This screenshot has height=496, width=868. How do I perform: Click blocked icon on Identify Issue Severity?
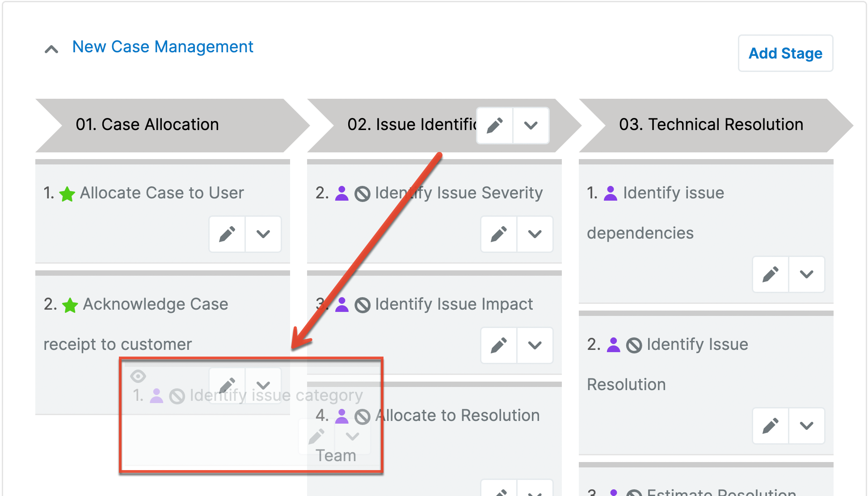coord(362,194)
